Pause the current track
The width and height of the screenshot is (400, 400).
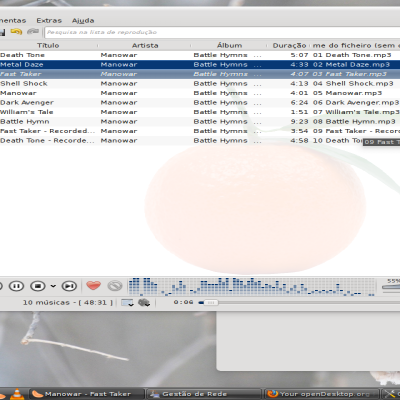pos(16,286)
